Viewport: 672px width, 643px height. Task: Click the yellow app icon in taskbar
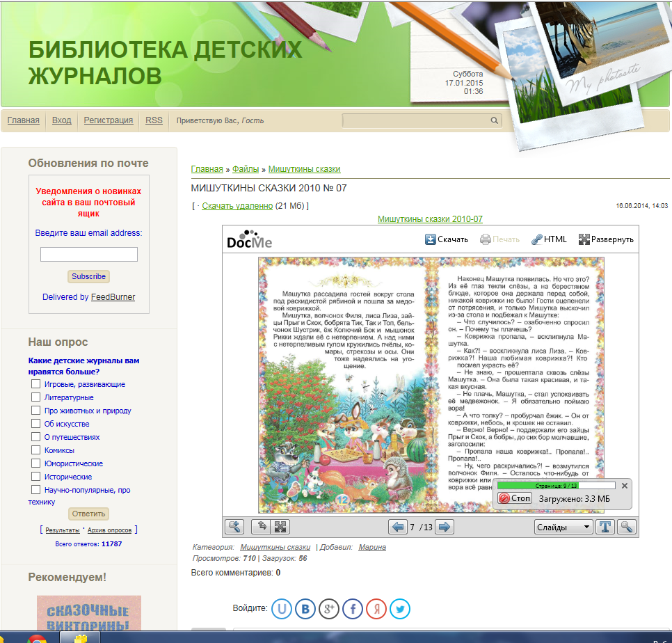tap(80, 638)
